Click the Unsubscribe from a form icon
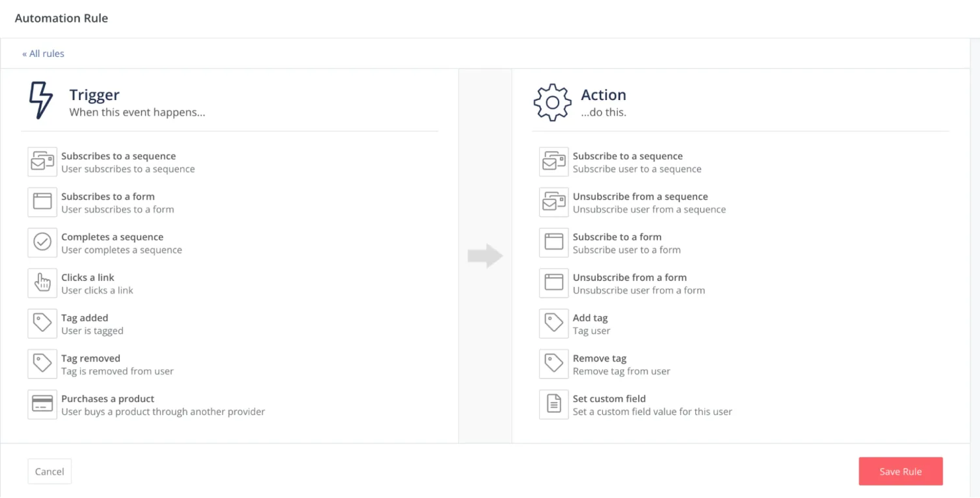This screenshot has width=980, height=498. (x=554, y=283)
